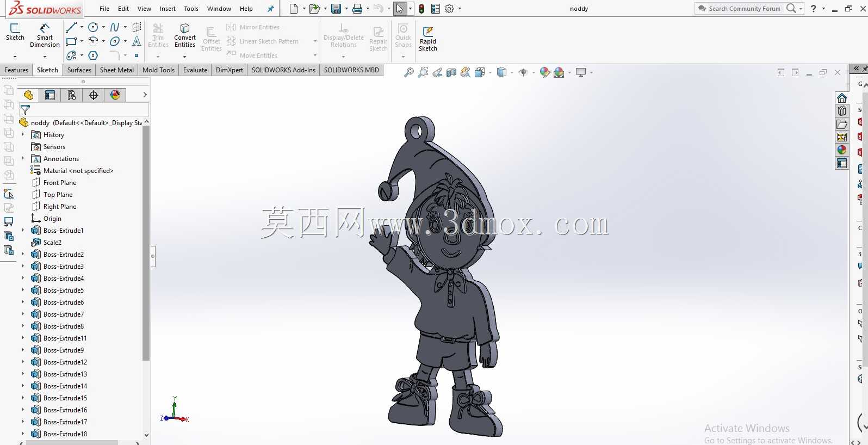The image size is (868, 445).
Task: Click the Help question mark icon
Action: 813,9
